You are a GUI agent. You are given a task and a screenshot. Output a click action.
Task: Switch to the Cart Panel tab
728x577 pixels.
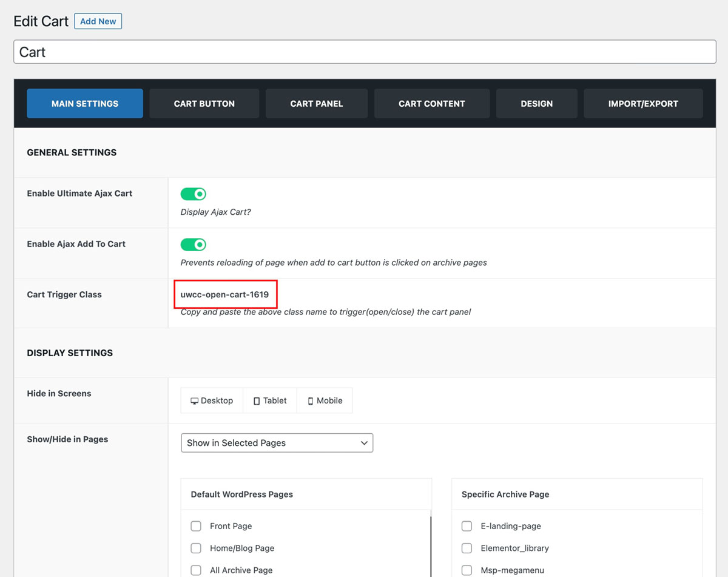tap(316, 104)
